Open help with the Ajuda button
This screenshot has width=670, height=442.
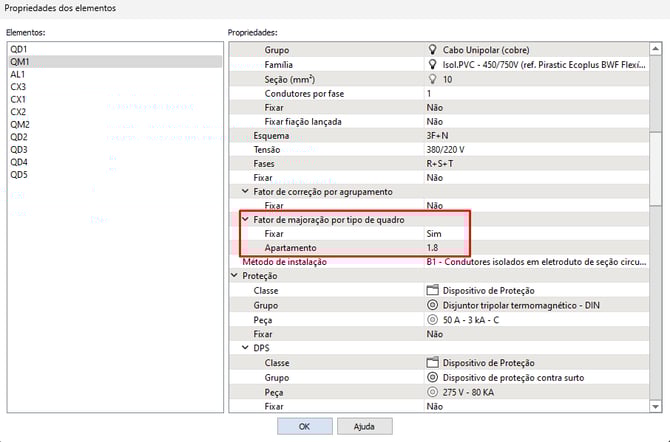tap(363, 426)
